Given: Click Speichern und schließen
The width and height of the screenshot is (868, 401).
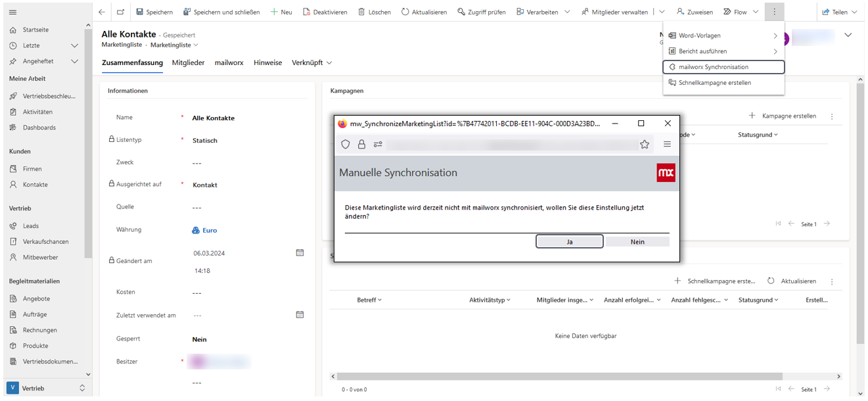Looking at the screenshot, I should point(221,12).
